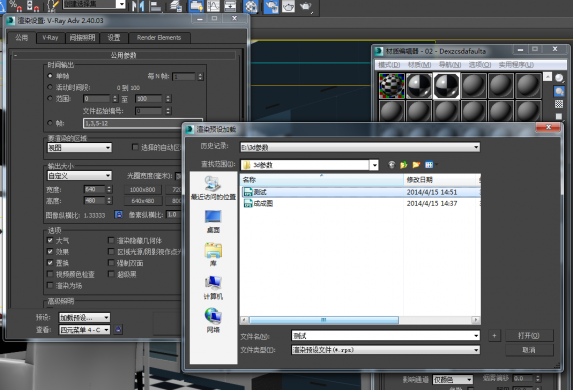This screenshot has width=573, height=390.
Task: Click the lock icon beside the view dropdown
Action: point(118,330)
